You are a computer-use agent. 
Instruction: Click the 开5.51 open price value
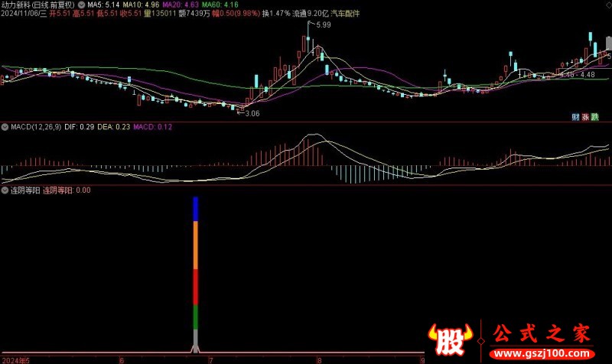click(60, 14)
